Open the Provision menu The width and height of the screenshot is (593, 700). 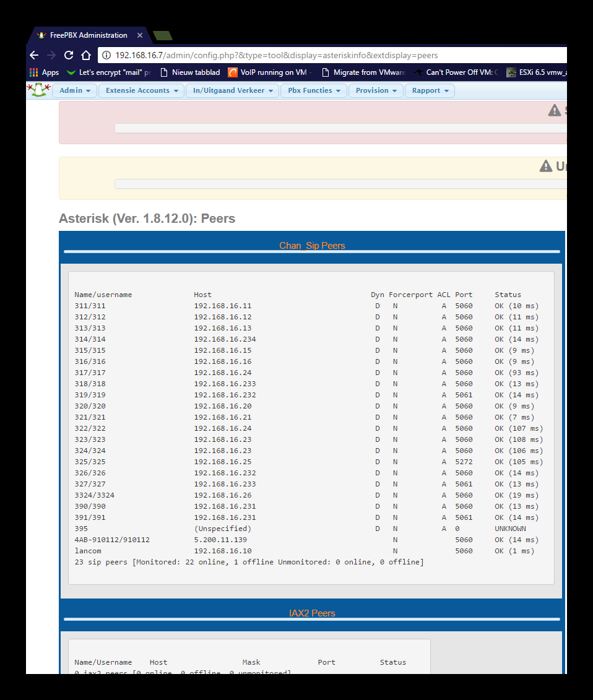click(376, 90)
